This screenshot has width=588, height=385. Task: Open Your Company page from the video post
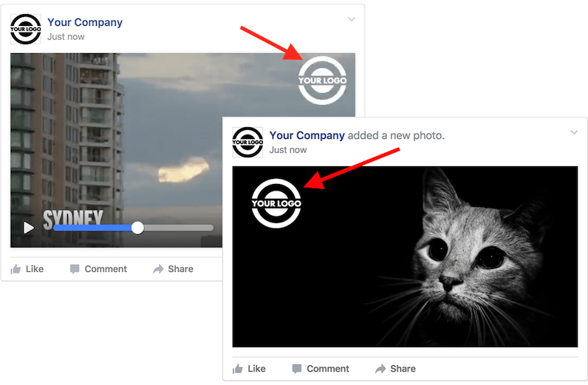85,22
